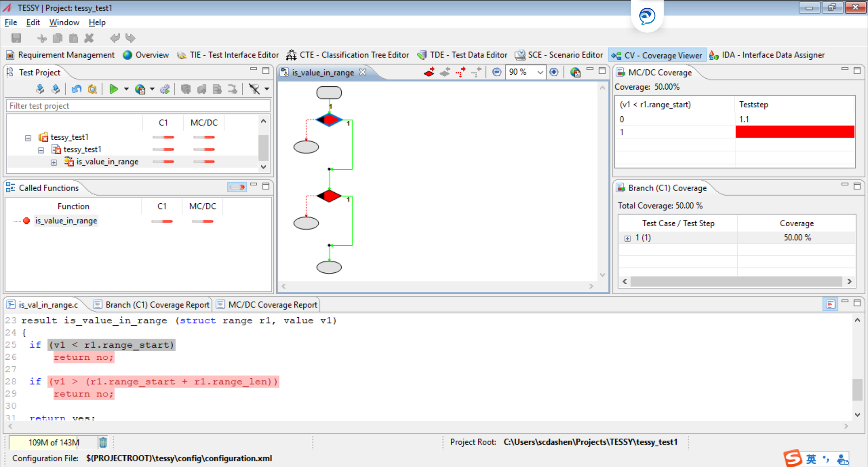Minimize the Test Project panel
The height and width of the screenshot is (467, 868).
pyautogui.click(x=254, y=70)
